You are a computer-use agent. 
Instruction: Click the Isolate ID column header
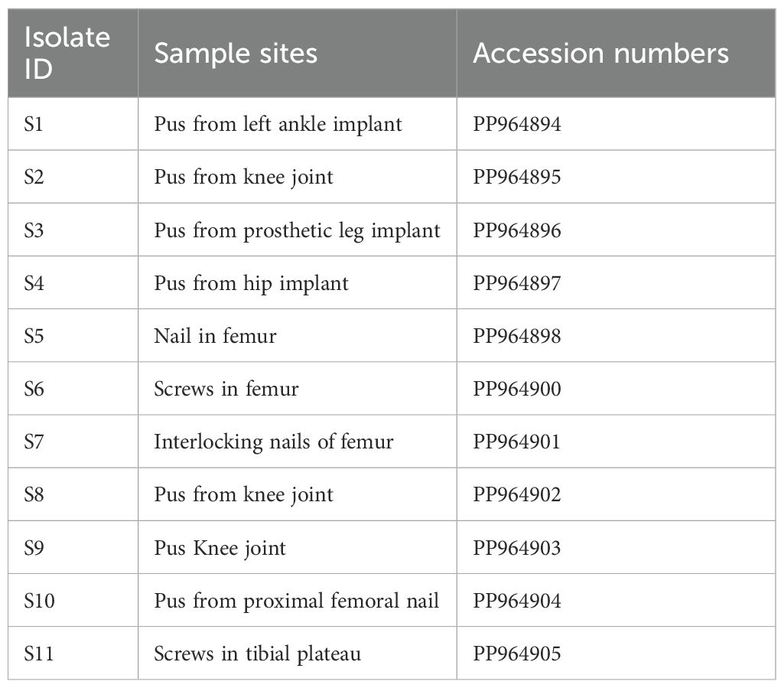[73, 53]
